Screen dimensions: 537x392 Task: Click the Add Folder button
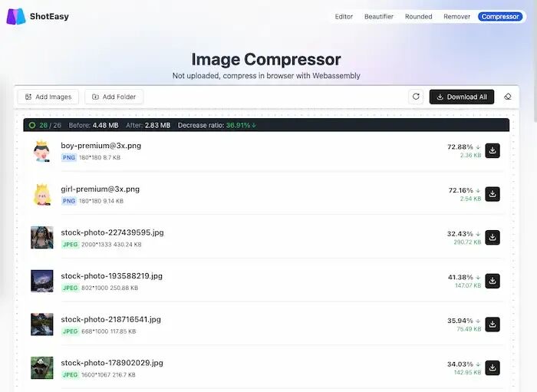coord(114,97)
